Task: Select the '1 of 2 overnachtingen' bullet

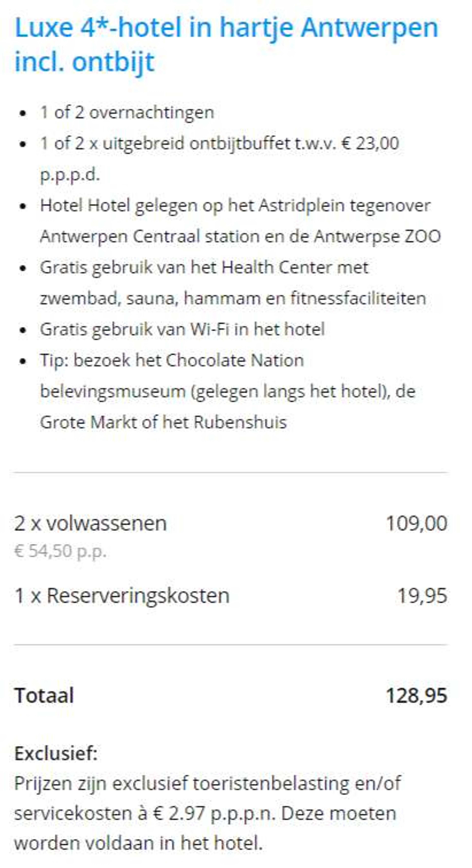Action: (127, 112)
